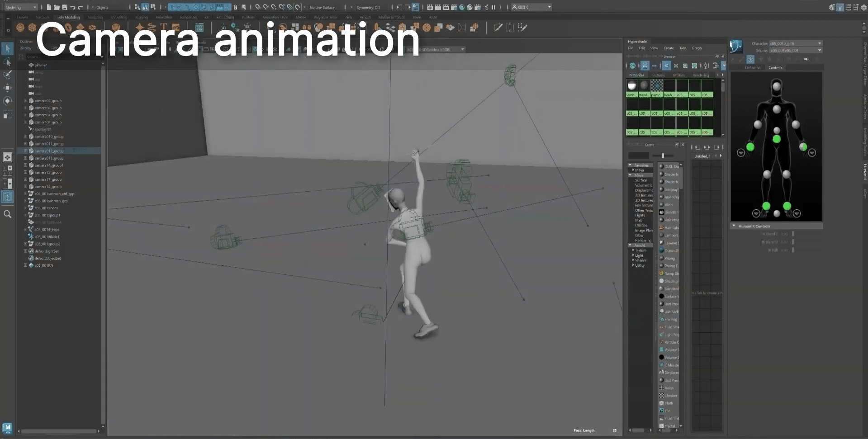
Task: Click the Save Scene icon
Action: tap(65, 7)
